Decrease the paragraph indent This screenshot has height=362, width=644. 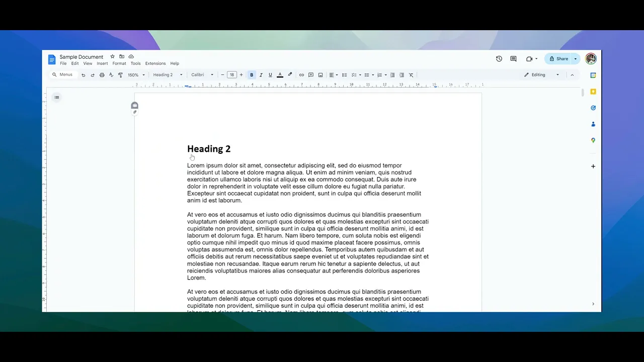pos(392,75)
